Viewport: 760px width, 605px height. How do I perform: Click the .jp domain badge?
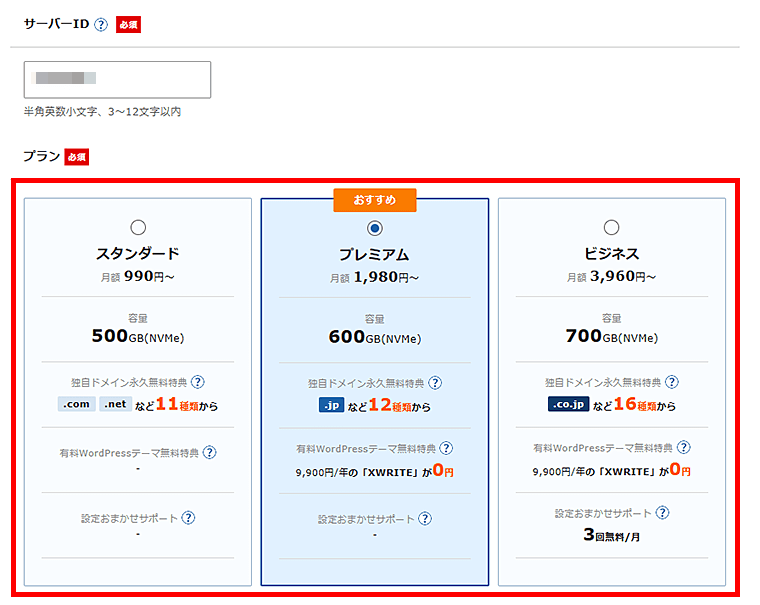click(x=331, y=405)
